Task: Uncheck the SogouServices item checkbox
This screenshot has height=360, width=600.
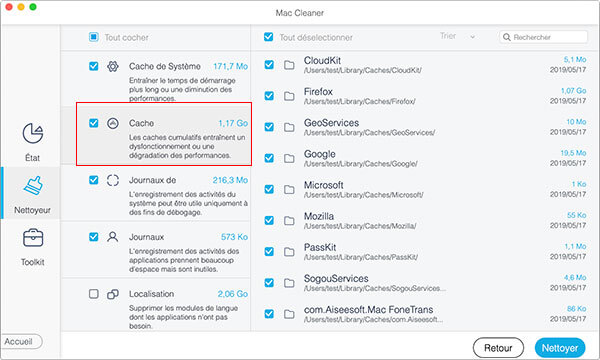Action: (269, 283)
